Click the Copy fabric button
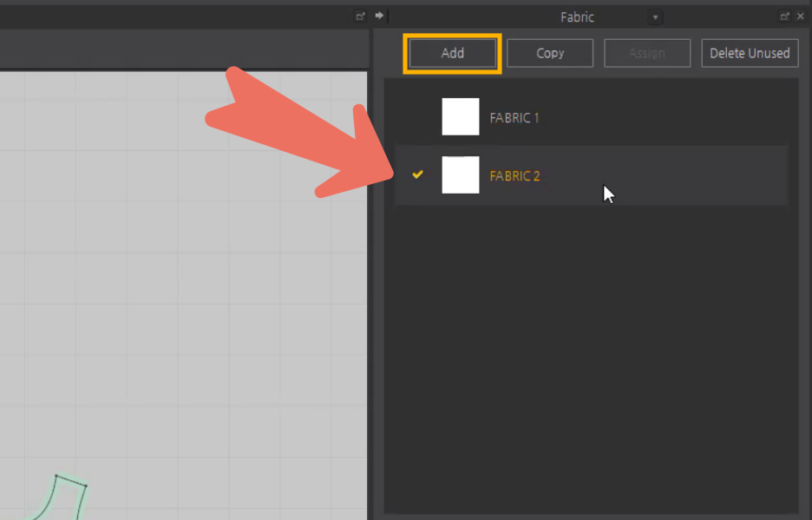The image size is (812, 520). coord(550,54)
